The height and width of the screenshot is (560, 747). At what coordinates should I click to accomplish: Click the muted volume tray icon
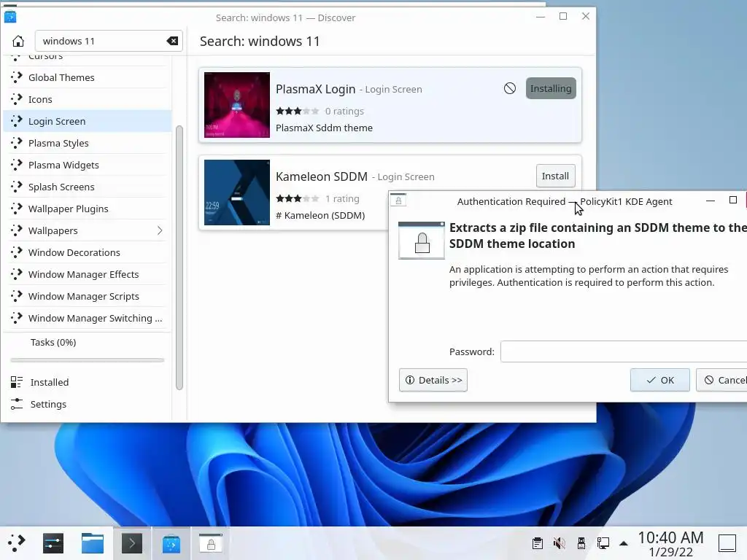560,542
